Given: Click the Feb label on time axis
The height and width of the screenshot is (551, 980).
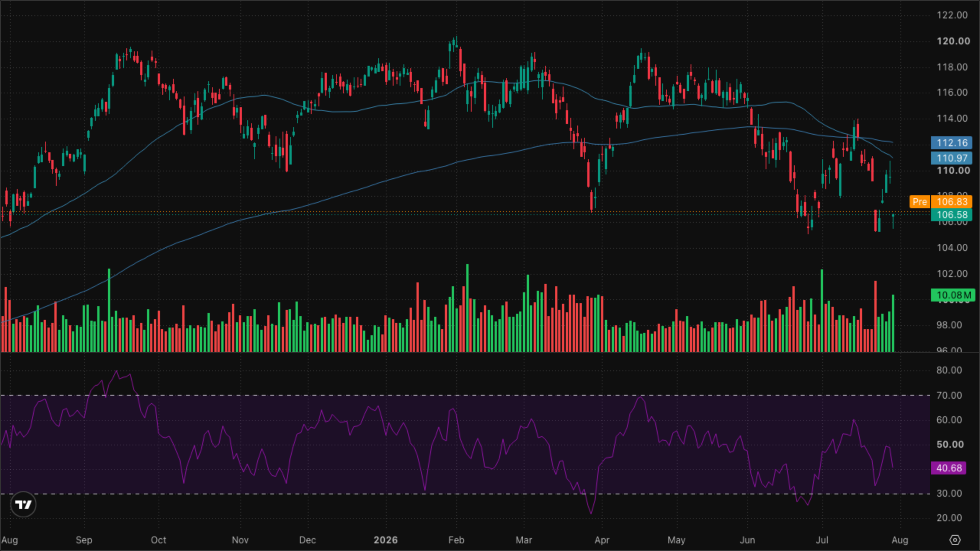Looking at the screenshot, I should [456, 540].
